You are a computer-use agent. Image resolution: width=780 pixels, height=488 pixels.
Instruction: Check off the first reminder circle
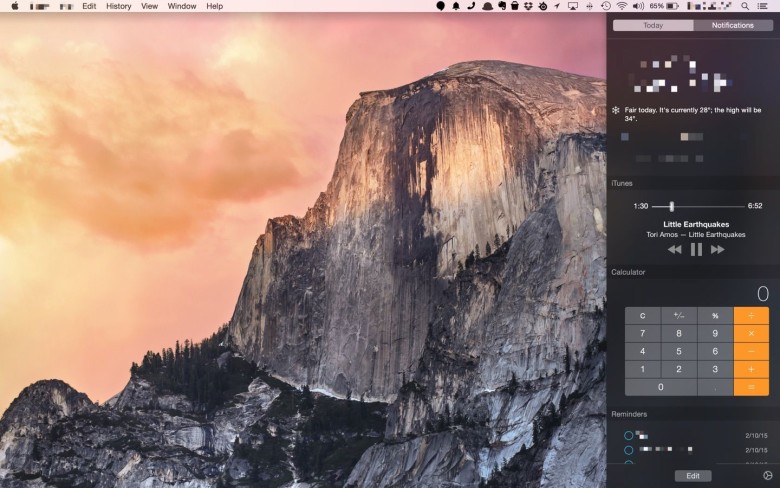pos(628,436)
